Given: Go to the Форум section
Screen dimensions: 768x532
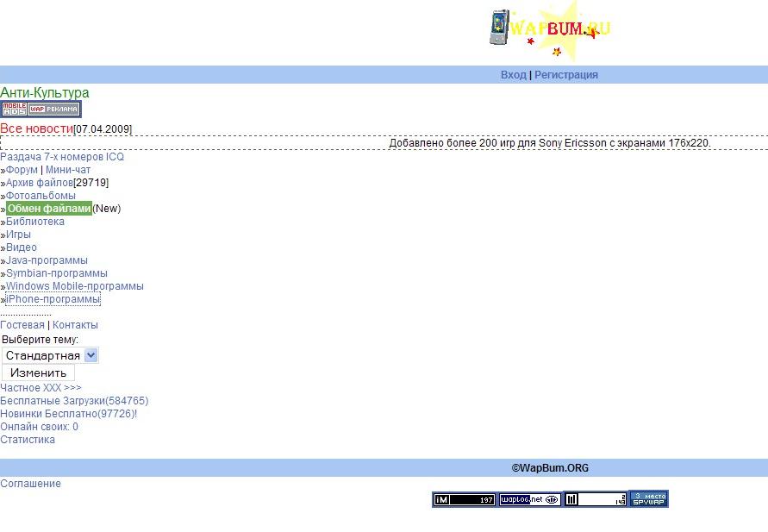Looking at the screenshot, I should click(22, 170).
